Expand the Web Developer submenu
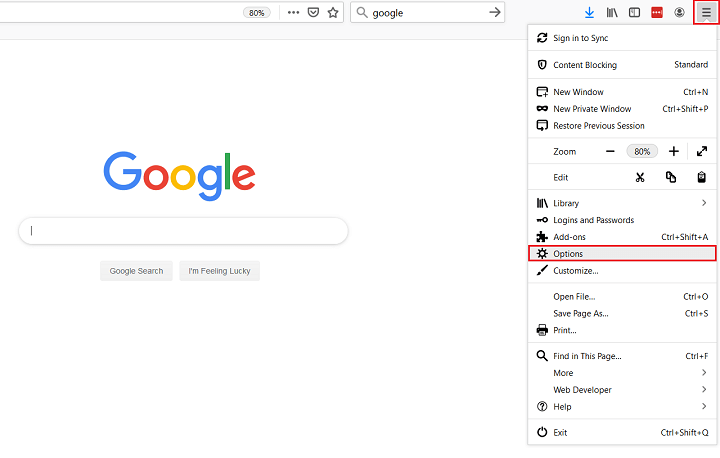Image resolution: width=720 pixels, height=458 pixels. (x=622, y=390)
